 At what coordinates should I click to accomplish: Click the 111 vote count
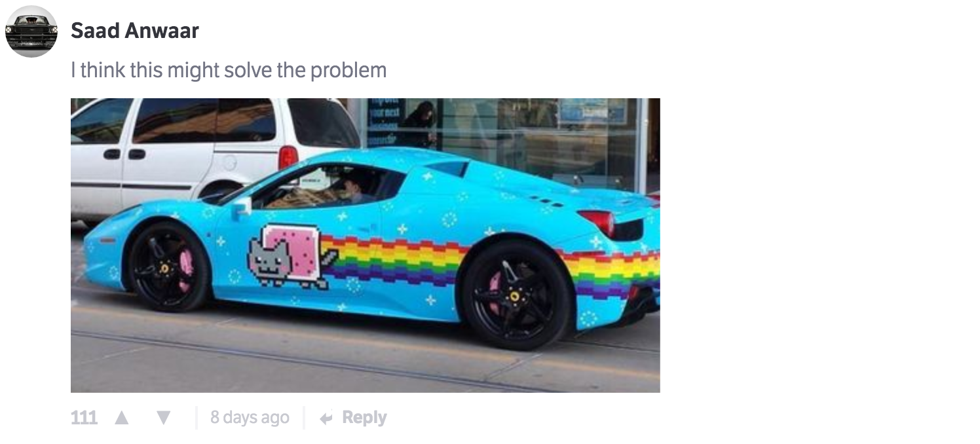tap(84, 418)
